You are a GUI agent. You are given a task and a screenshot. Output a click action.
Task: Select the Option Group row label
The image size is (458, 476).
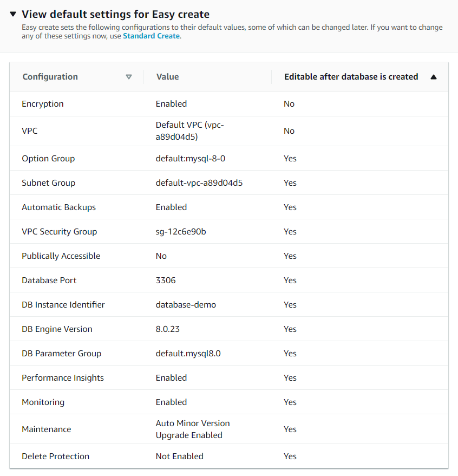pos(48,159)
